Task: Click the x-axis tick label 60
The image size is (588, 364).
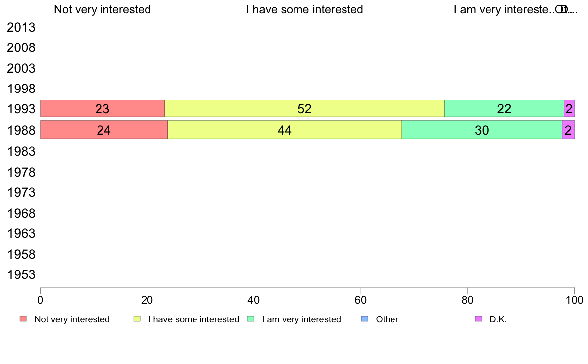Action: pos(361,300)
